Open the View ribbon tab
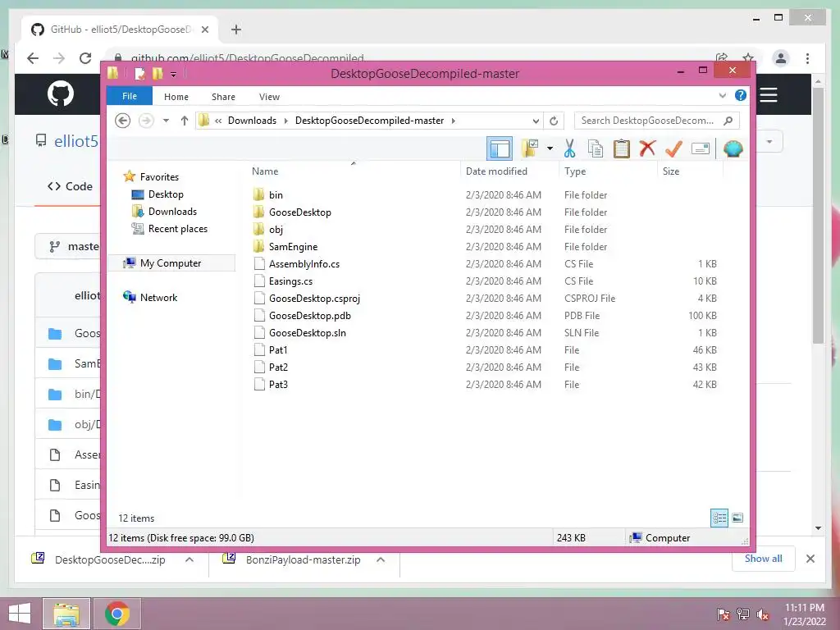 pyautogui.click(x=269, y=97)
